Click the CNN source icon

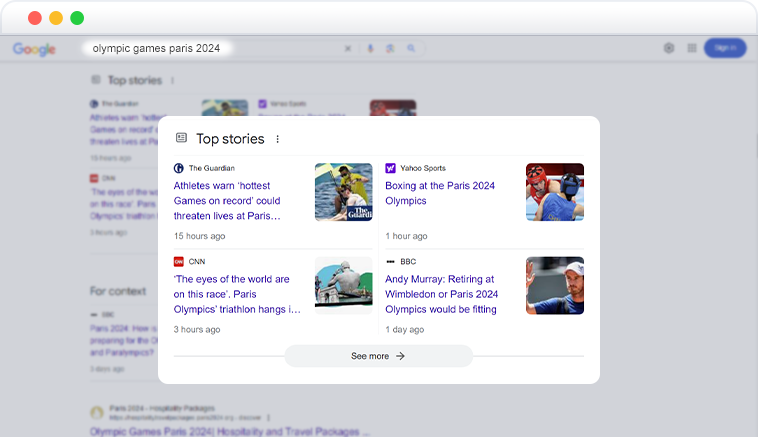click(x=178, y=262)
